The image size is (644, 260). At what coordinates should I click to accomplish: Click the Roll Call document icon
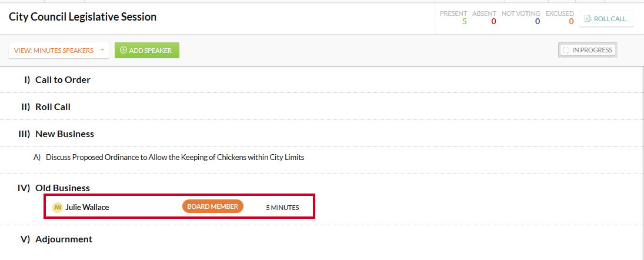[x=588, y=19]
